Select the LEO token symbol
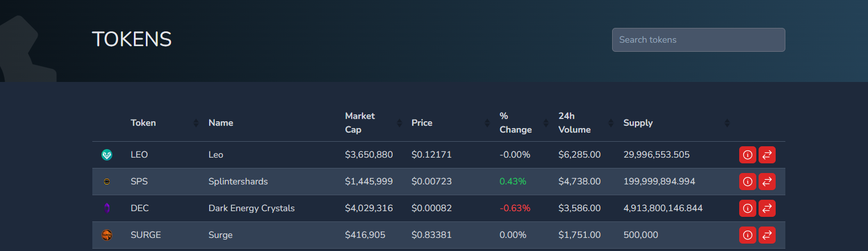The height and width of the screenshot is (251, 868). (x=139, y=155)
